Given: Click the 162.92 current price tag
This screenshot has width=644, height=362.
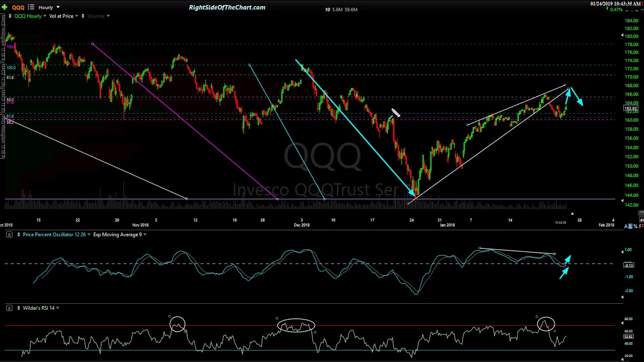Looking at the screenshot, I should pyautogui.click(x=630, y=108).
